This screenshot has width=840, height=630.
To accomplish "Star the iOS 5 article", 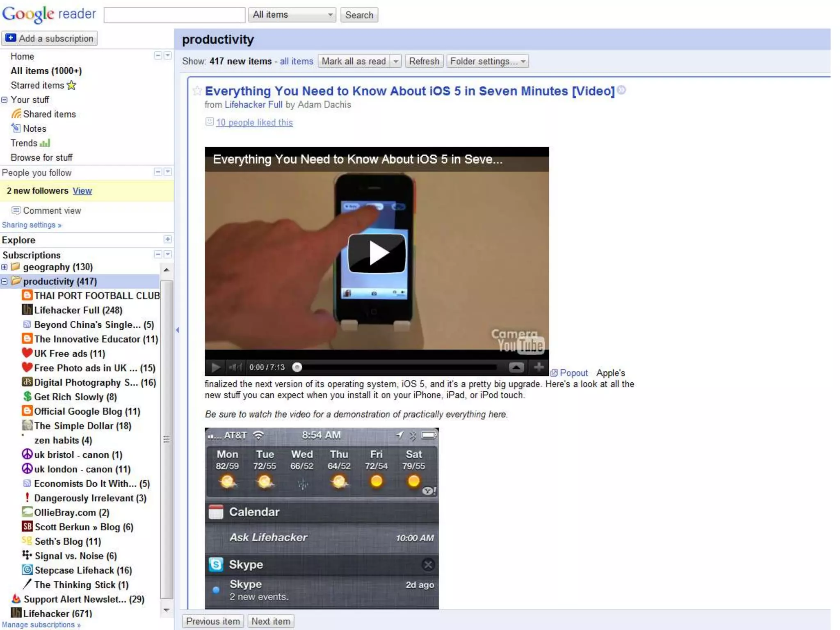I will tap(197, 91).
